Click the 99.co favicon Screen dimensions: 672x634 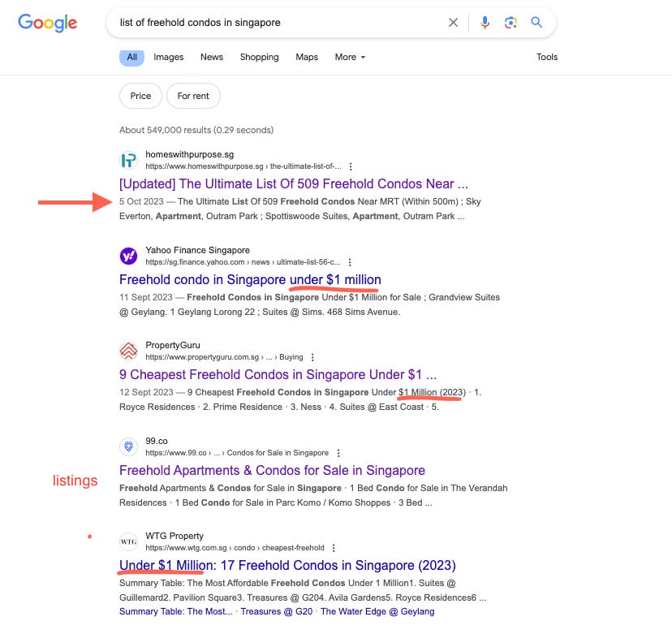[x=128, y=446]
